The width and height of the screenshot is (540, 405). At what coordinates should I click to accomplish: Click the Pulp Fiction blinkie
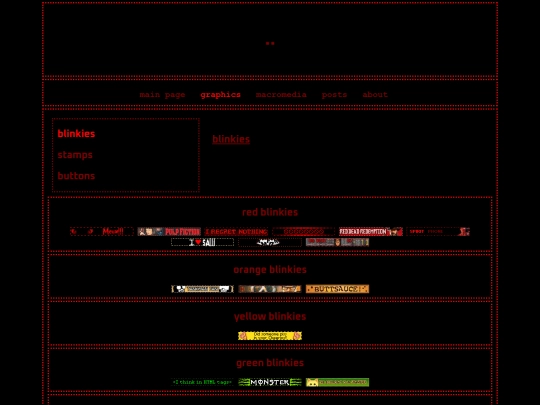(169, 231)
